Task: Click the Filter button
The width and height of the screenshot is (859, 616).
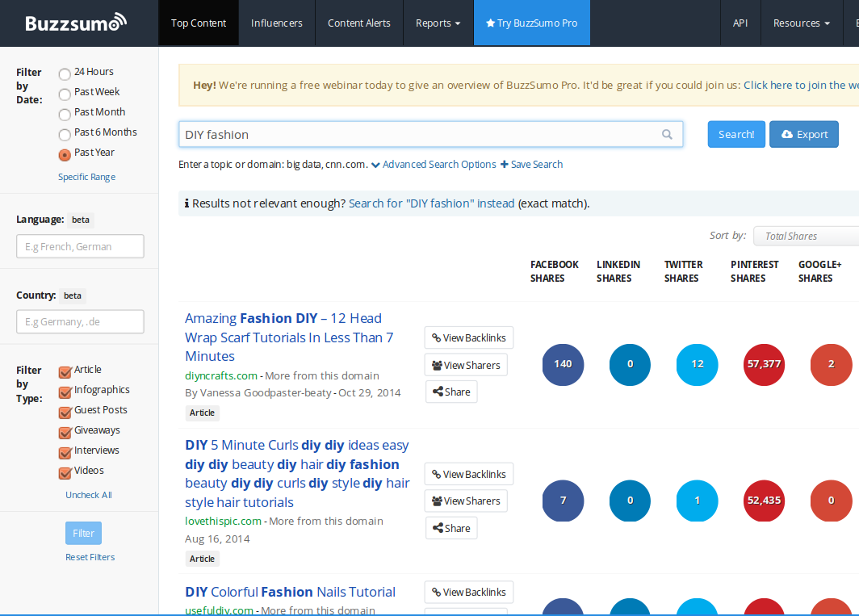Action: (x=83, y=533)
